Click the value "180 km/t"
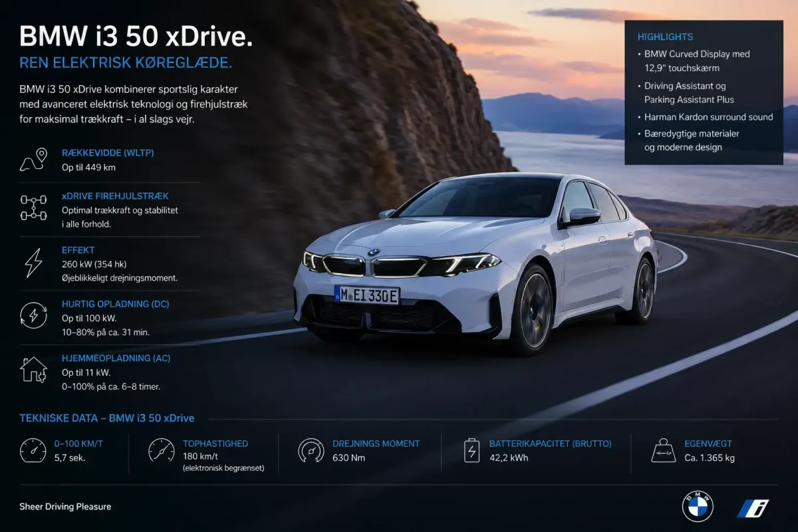Viewport: 798px width, 532px height. click(200, 457)
